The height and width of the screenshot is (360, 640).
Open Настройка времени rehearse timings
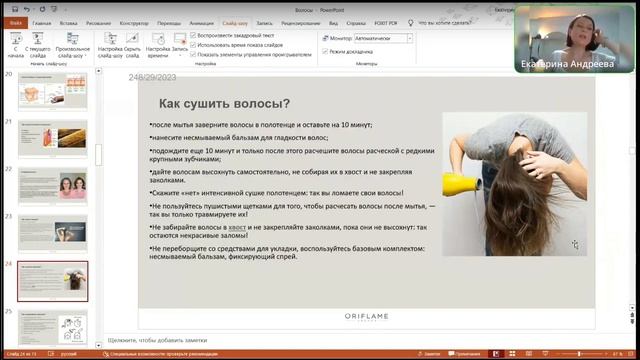click(158, 45)
